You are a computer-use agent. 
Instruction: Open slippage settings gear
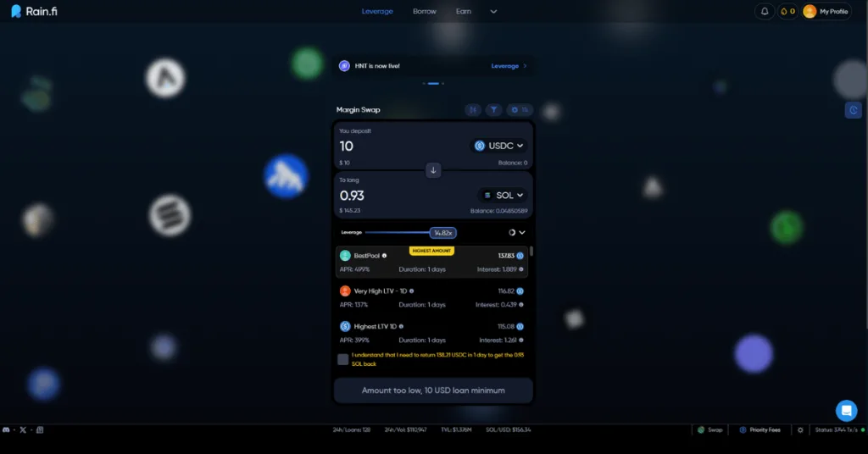click(519, 109)
